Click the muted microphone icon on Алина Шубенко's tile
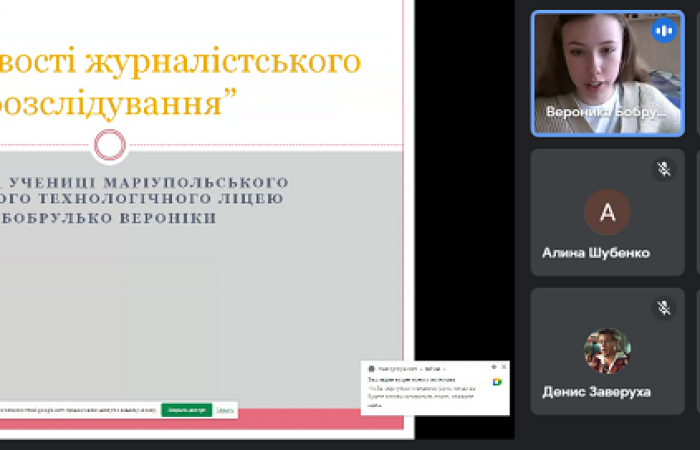Image resolution: width=700 pixels, height=450 pixels. coord(664,169)
